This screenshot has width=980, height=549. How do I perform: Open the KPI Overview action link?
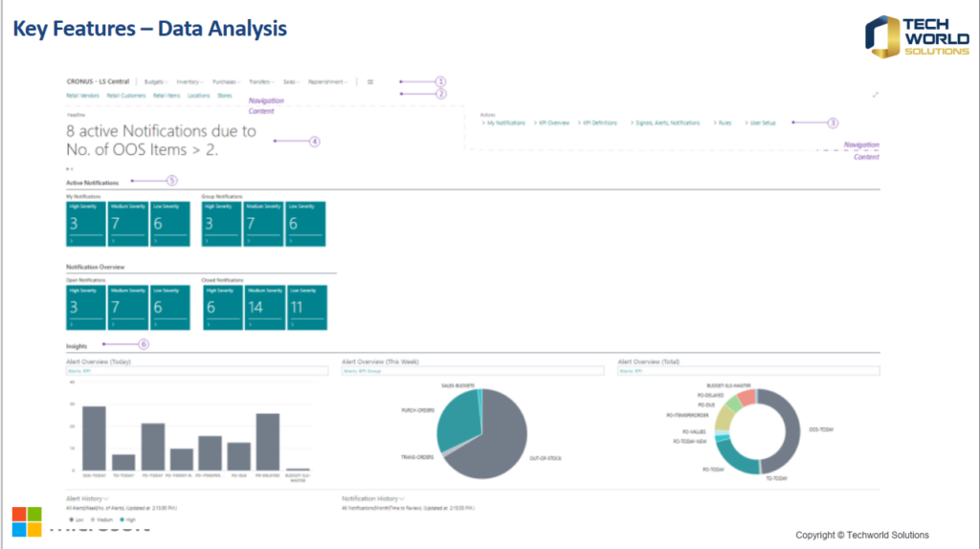click(x=553, y=123)
